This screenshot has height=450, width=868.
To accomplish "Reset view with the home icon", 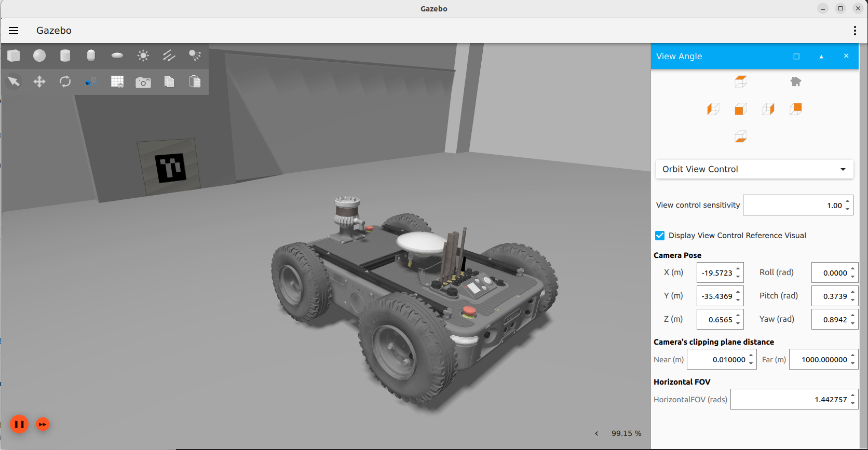I will [795, 81].
